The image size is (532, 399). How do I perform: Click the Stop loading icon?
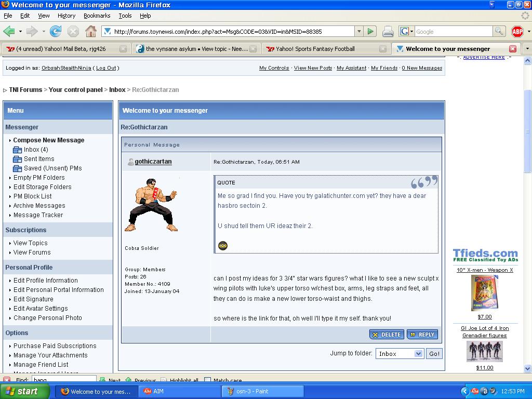tap(73, 32)
